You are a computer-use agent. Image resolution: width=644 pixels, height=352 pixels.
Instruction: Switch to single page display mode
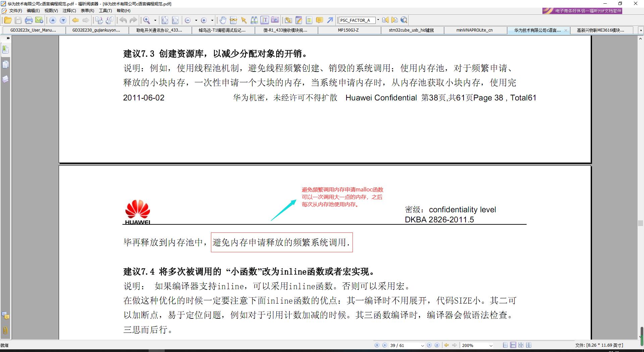point(505,345)
